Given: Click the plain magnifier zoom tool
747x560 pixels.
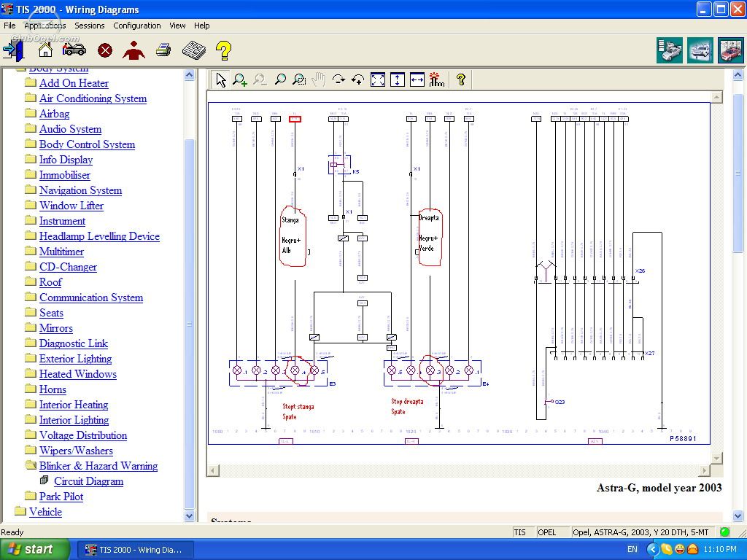Looking at the screenshot, I should coord(280,79).
